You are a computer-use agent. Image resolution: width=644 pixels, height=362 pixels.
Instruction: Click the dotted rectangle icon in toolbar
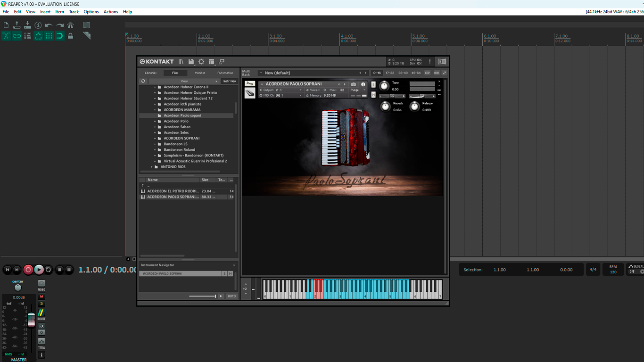tap(87, 25)
